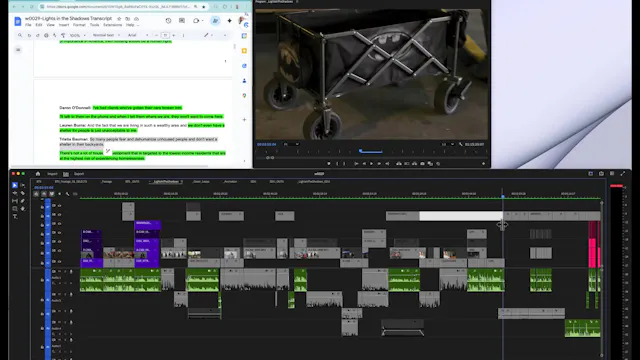This screenshot has width=640, height=360.
Task: Open Program monitor Fit zoom dropdown
Action: [291, 144]
